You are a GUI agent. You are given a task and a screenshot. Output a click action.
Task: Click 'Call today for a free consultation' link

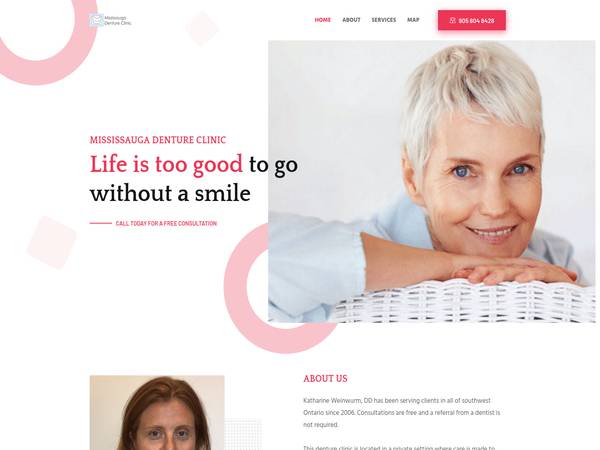pyautogui.click(x=166, y=223)
